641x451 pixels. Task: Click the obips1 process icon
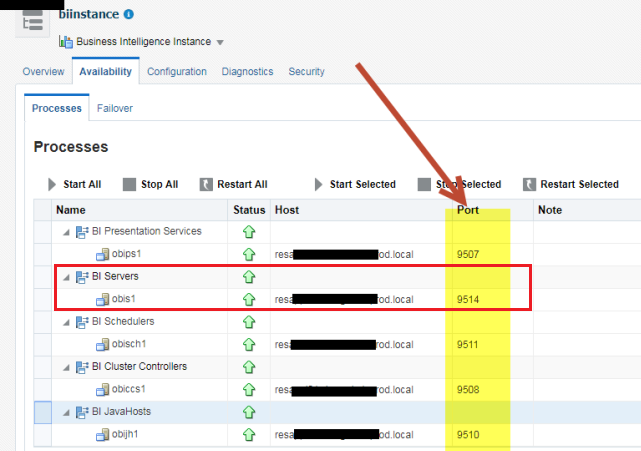[102, 254]
